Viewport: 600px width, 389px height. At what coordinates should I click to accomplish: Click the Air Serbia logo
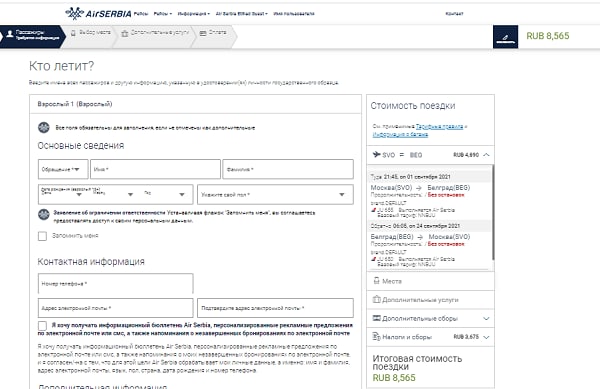(98, 13)
